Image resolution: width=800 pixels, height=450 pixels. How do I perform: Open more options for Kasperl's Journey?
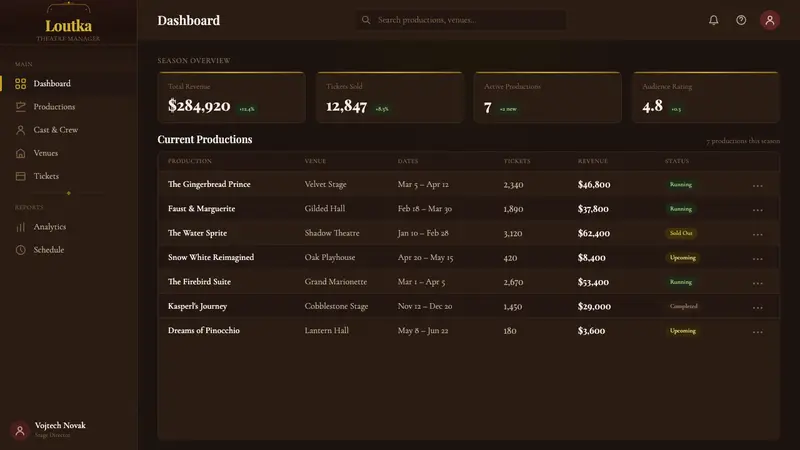(757, 307)
